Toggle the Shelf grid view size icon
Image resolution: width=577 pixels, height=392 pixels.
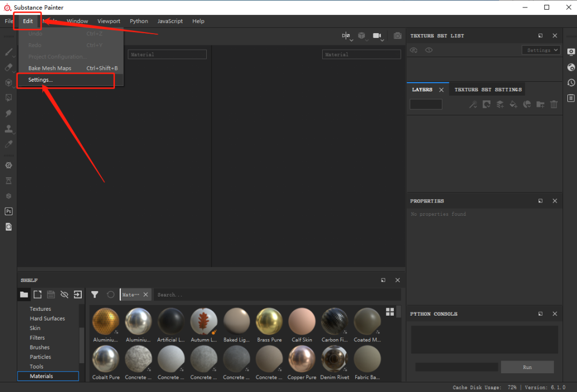coord(389,312)
